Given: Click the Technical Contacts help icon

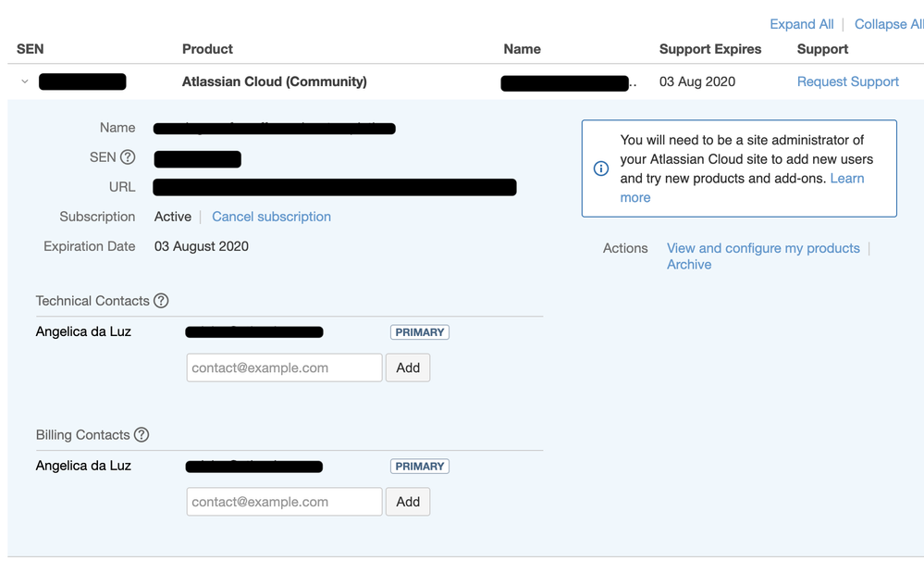Looking at the screenshot, I should pyautogui.click(x=161, y=301).
